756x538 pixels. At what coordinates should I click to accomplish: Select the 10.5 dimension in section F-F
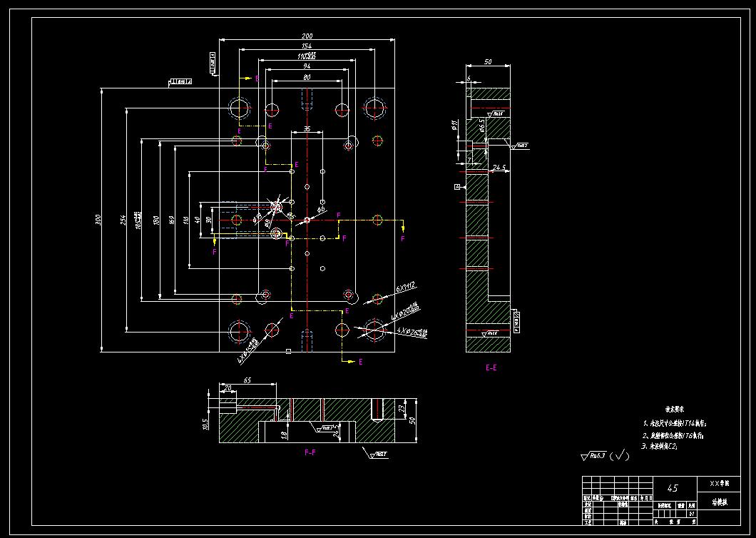[x=205, y=424]
